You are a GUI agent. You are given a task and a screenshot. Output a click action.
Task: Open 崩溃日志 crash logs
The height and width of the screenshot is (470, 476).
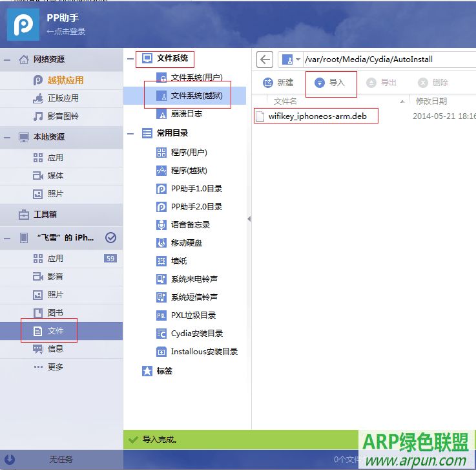tap(187, 114)
